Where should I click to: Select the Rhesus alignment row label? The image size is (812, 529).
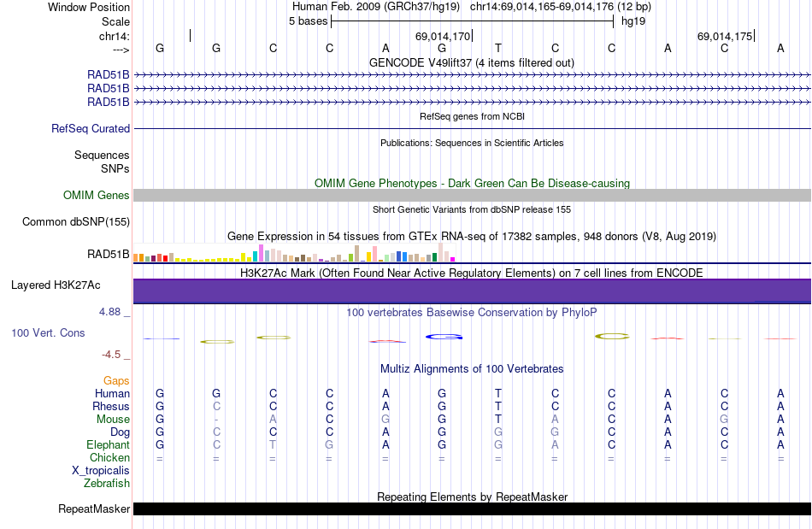pos(111,406)
